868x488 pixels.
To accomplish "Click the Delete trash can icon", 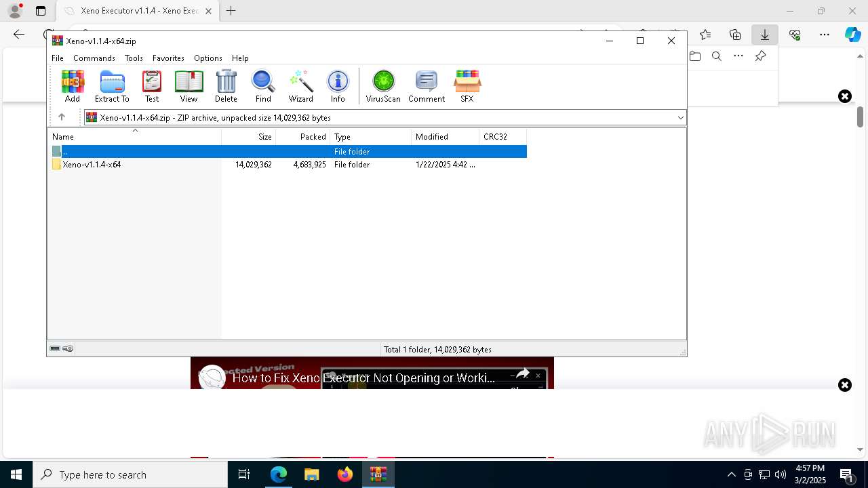I will pos(226,86).
